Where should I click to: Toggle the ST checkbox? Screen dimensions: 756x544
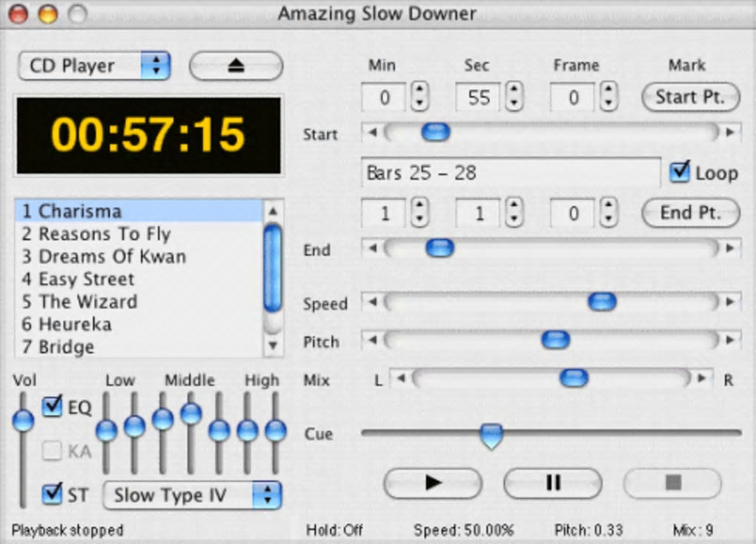53,494
